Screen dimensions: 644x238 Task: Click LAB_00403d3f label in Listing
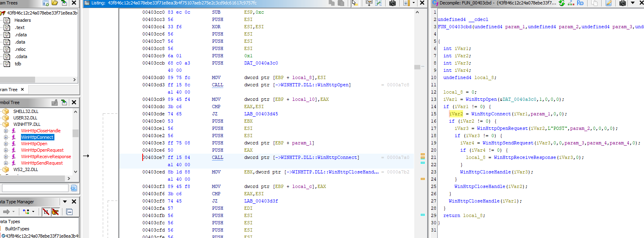pos(261,201)
